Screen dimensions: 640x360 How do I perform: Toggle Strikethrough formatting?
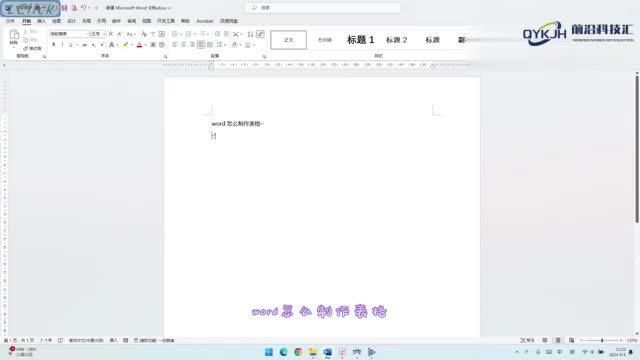click(x=84, y=44)
